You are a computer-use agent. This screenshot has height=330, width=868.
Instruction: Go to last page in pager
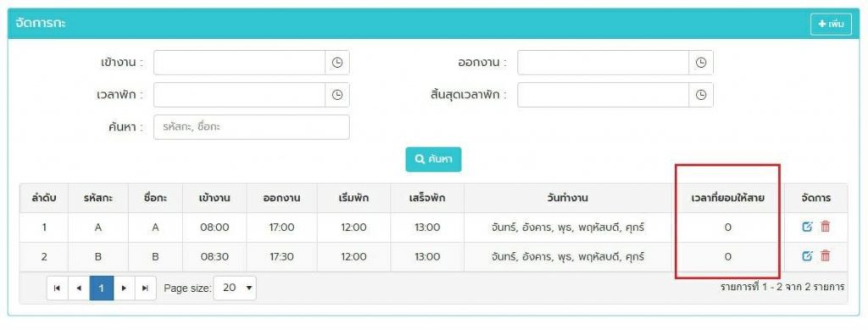tap(146, 288)
